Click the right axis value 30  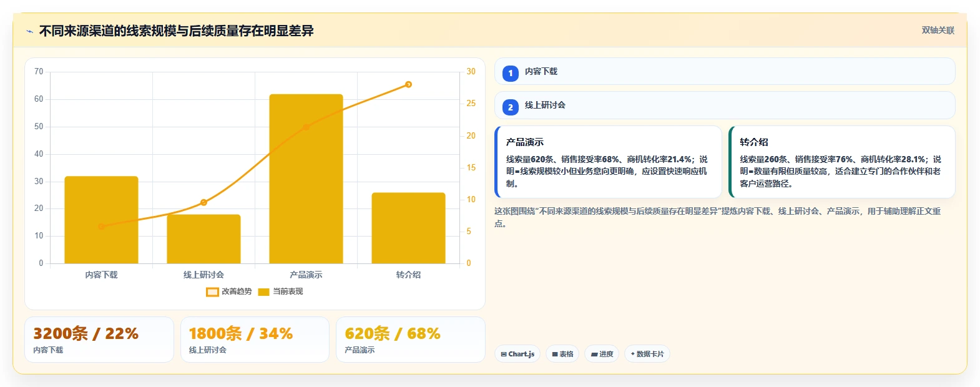pos(471,72)
